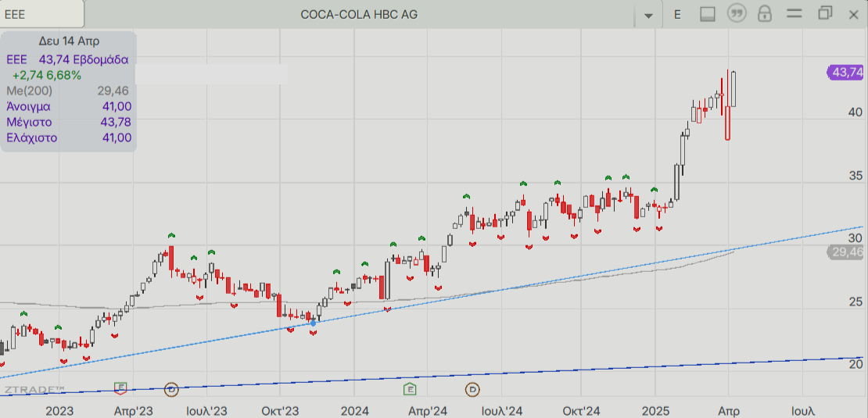
Task: Open the two-line menu icon
Action: 794,14
